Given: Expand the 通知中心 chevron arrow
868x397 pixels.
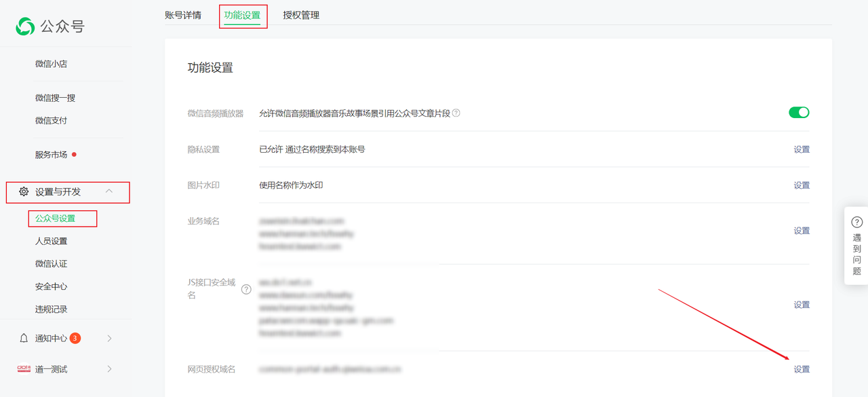Looking at the screenshot, I should (110, 338).
